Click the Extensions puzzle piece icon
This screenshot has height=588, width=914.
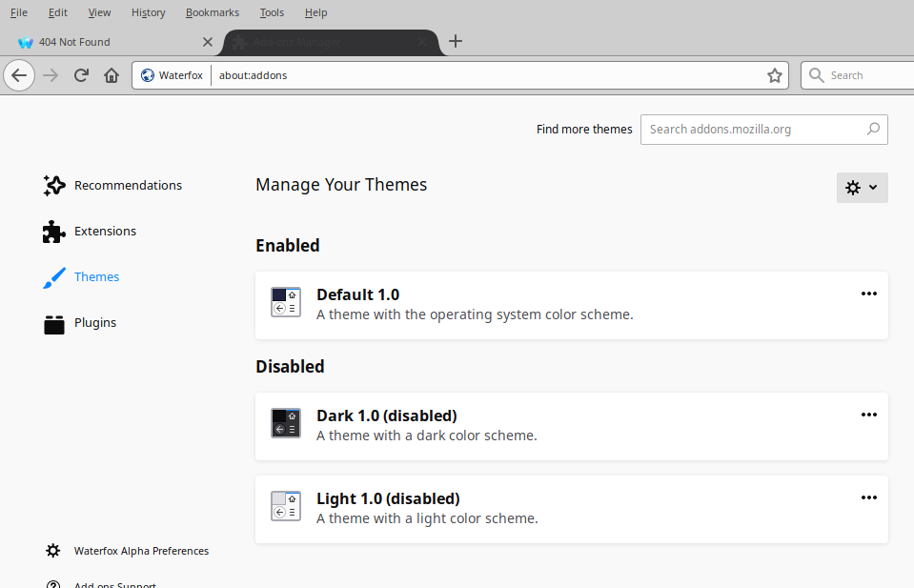click(54, 232)
